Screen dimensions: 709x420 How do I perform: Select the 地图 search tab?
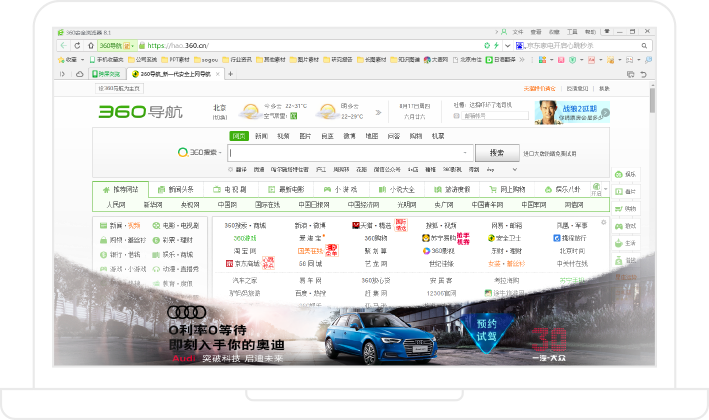tap(372, 136)
